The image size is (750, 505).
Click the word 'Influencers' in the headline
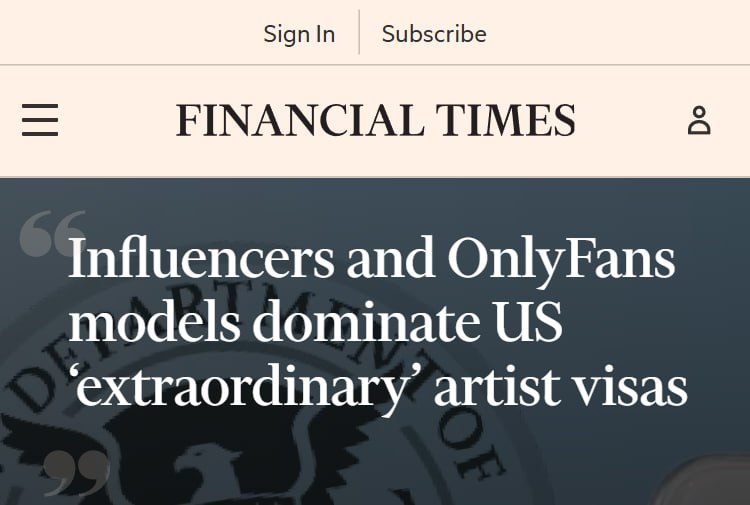pos(201,260)
